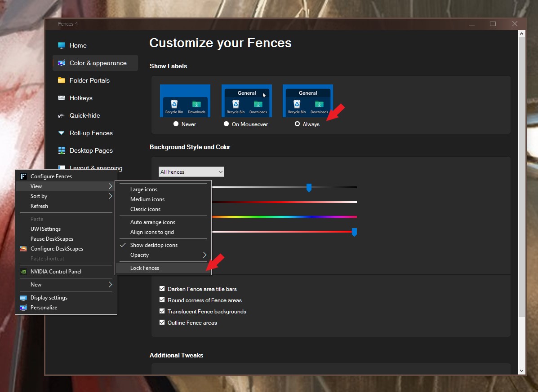
Task: Click the blue handle on grayscale slider
Action: tap(309, 188)
